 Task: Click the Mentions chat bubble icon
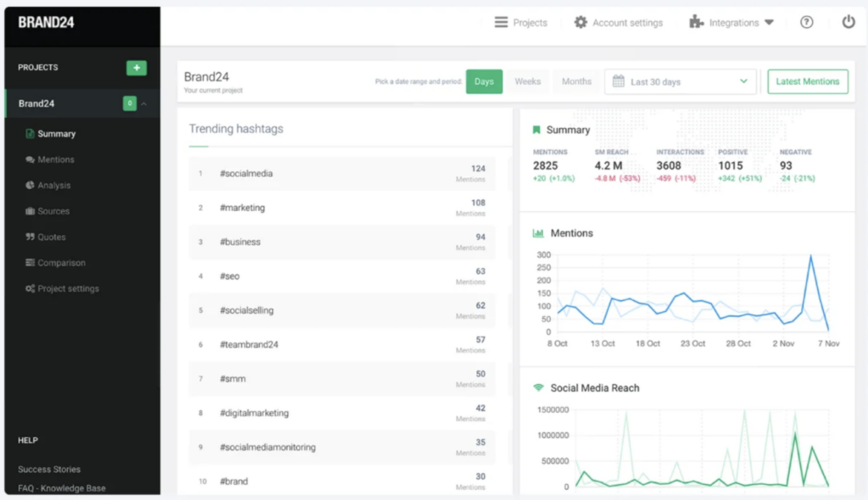30,159
